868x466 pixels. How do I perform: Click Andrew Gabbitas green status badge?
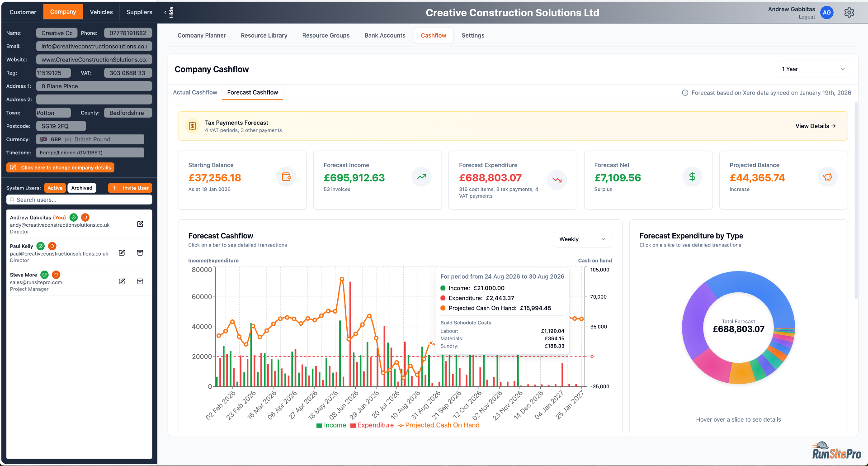click(74, 218)
